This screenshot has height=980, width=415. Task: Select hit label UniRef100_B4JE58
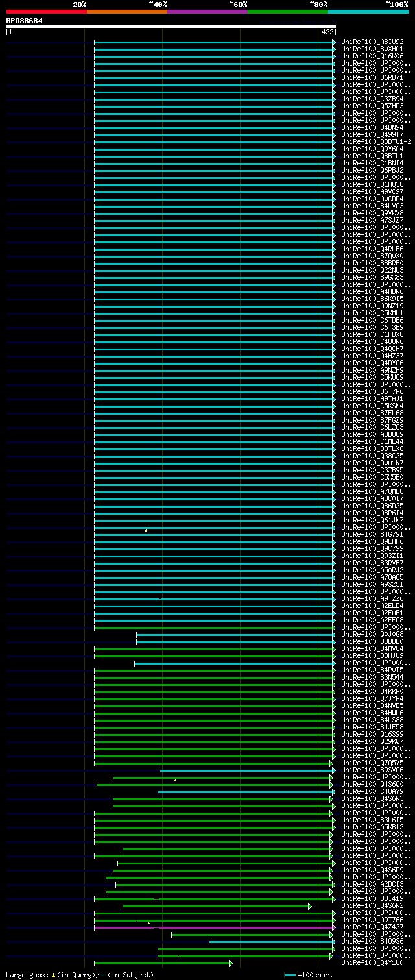[372, 728]
